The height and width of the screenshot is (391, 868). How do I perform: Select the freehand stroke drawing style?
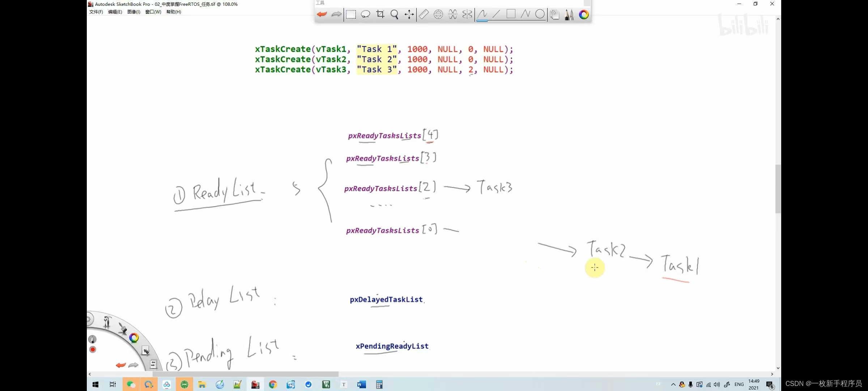click(x=482, y=14)
